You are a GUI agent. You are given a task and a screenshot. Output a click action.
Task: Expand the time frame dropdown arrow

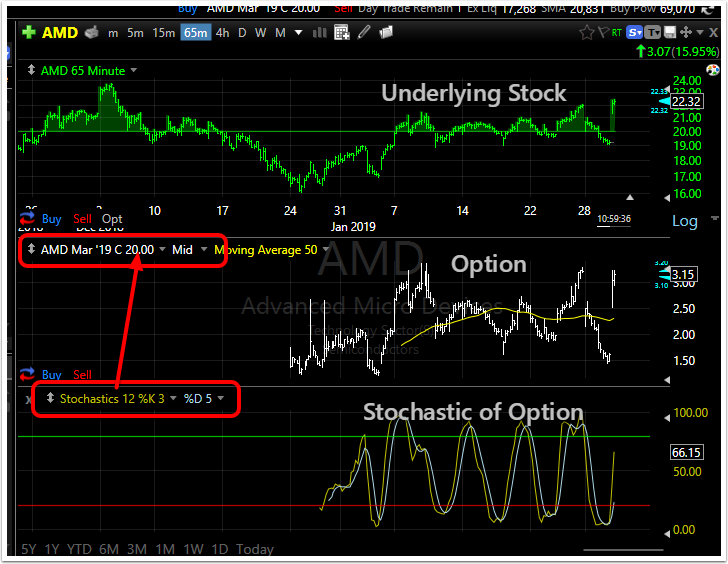pos(299,33)
